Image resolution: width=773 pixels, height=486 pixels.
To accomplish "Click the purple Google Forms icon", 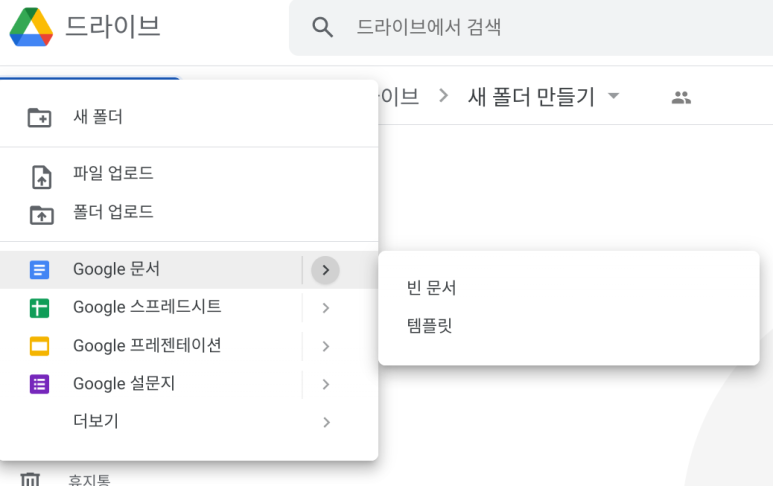I will 39,384.
